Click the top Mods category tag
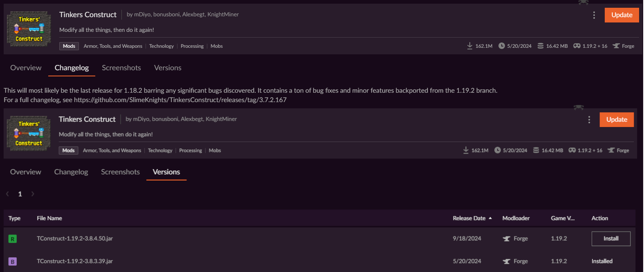This screenshot has width=644, height=272. pyautogui.click(x=69, y=46)
